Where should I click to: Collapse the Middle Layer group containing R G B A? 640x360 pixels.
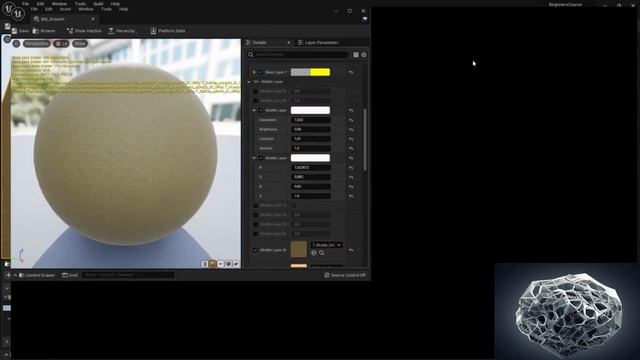[x=254, y=158]
